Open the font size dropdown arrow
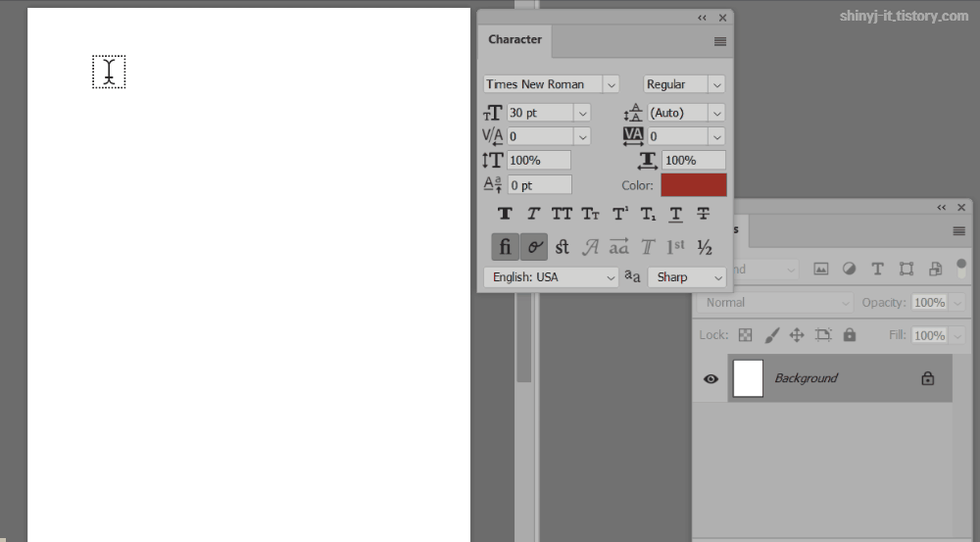The height and width of the screenshot is (542, 980). 582,113
